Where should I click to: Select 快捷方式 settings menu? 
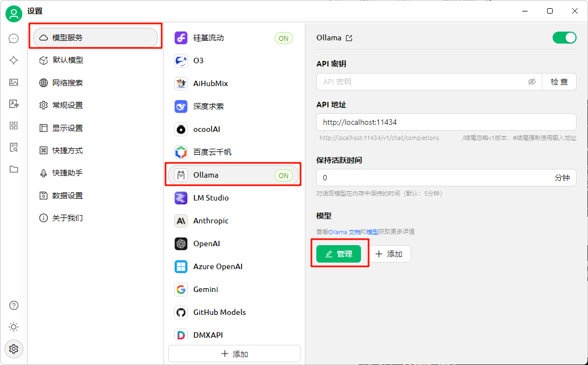[96, 150]
